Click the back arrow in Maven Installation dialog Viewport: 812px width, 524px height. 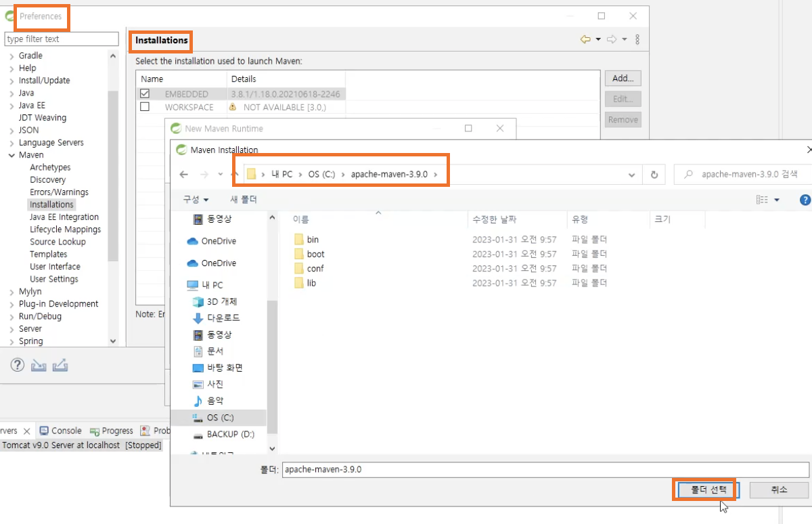(184, 175)
